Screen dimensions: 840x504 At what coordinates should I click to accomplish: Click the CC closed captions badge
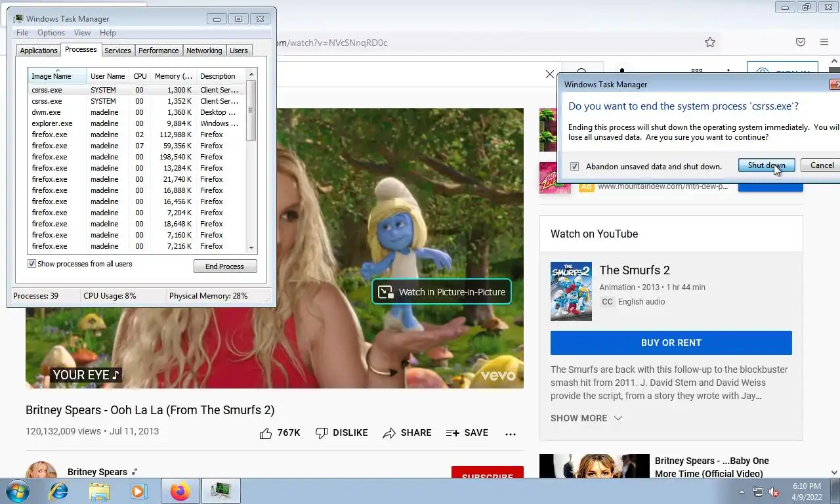(x=607, y=302)
